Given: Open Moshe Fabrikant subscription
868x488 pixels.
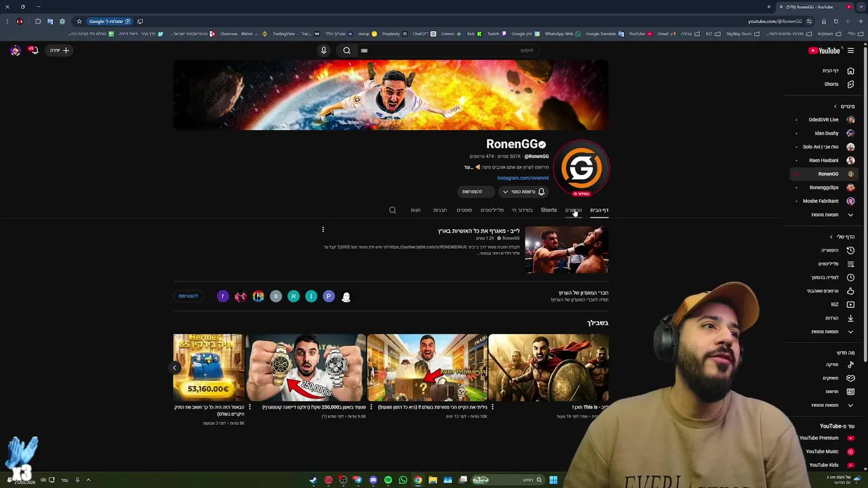Looking at the screenshot, I should (825, 201).
